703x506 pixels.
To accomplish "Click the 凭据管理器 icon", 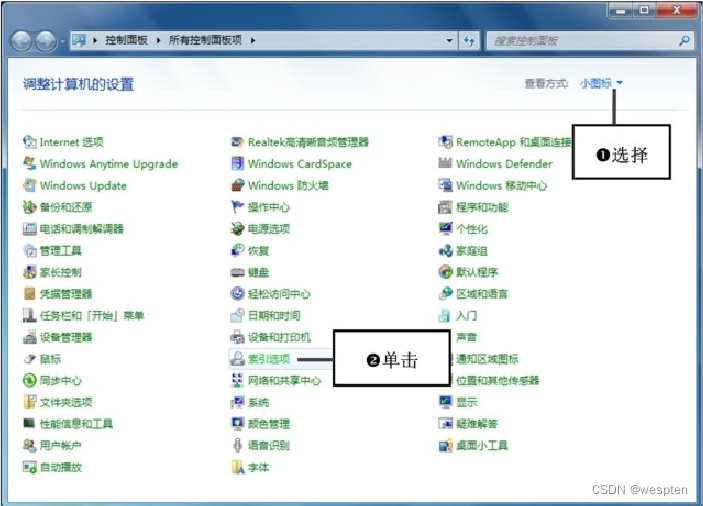I will click(x=30, y=294).
